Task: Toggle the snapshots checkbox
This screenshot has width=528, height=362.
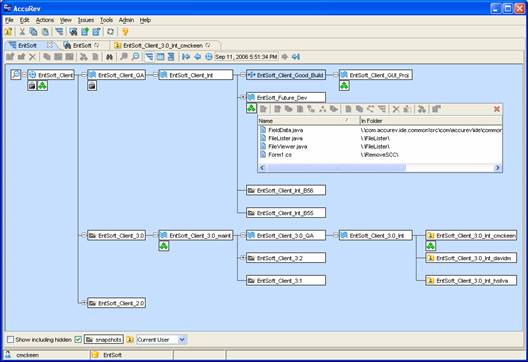Action: (x=78, y=339)
